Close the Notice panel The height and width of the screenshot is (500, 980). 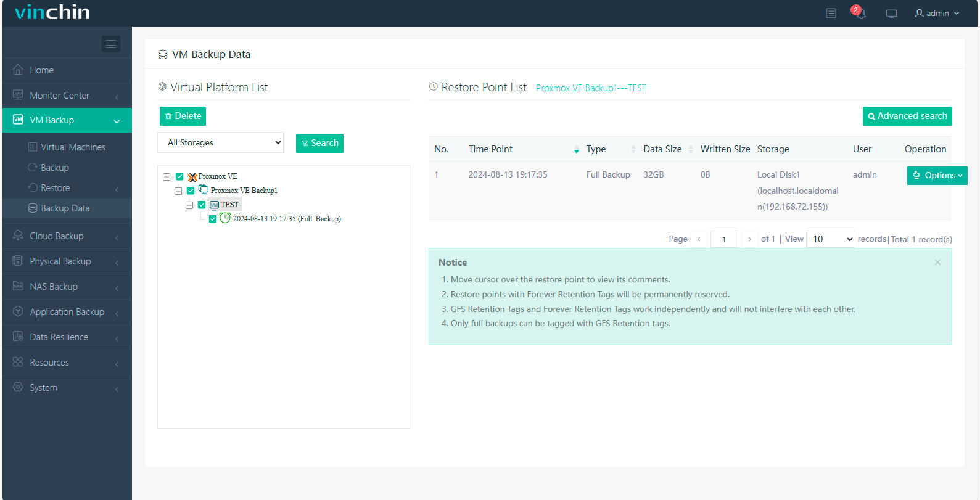click(937, 263)
